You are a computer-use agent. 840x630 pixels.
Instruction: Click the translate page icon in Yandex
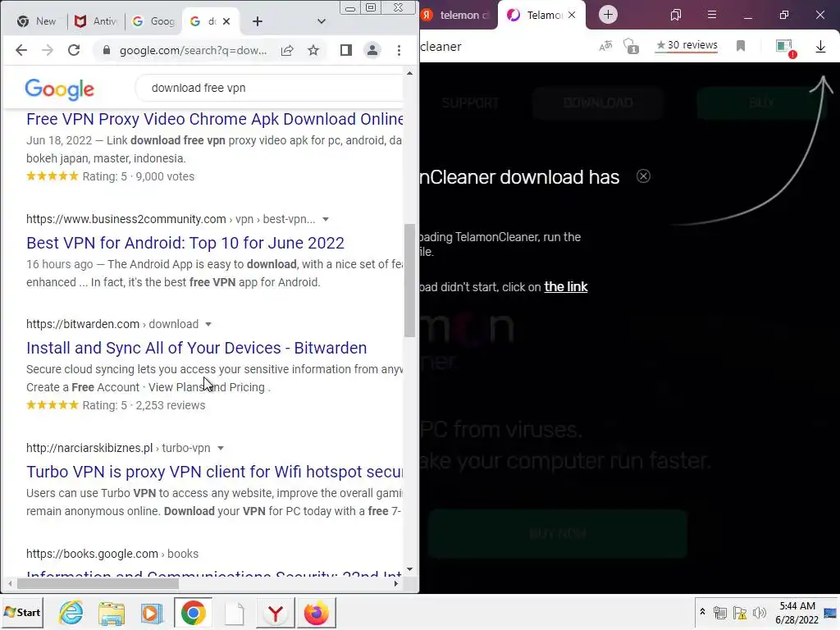(x=605, y=46)
